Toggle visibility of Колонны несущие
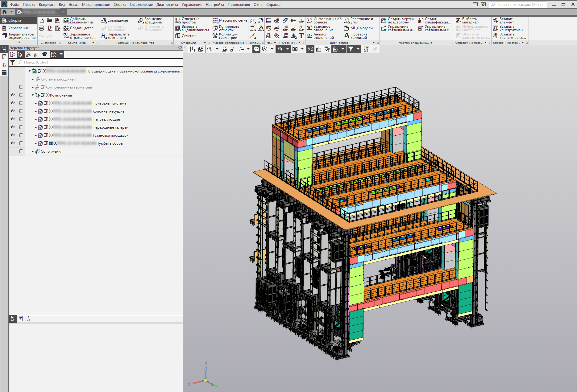 coord(13,111)
